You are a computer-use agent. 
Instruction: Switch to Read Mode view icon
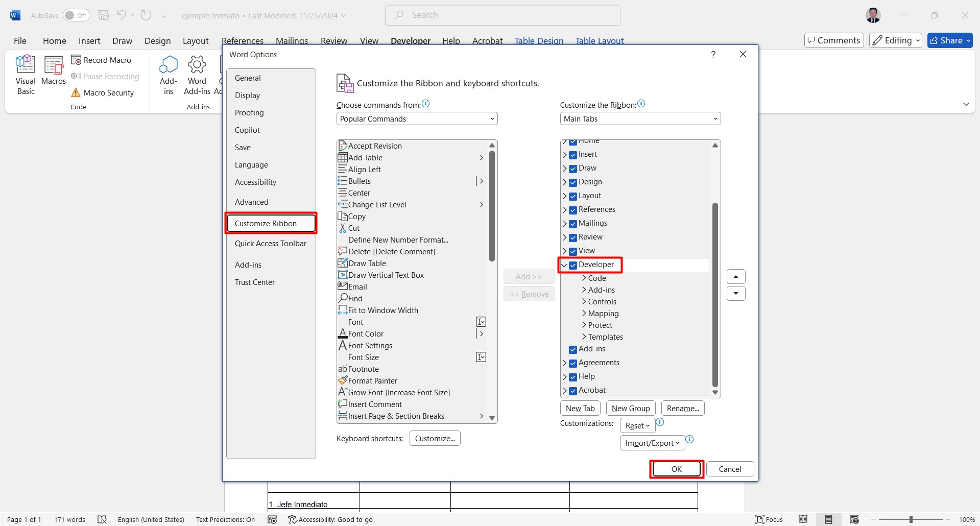click(803, 519)
